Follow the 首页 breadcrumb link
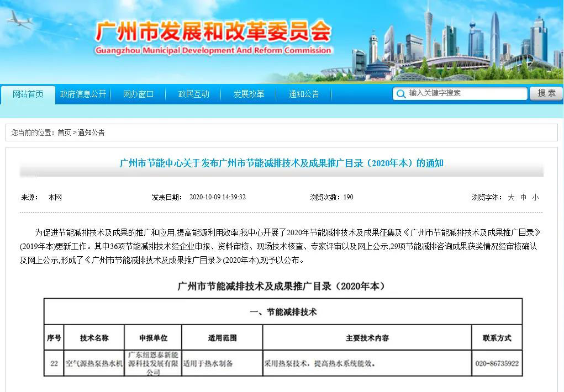 (64, 133)
